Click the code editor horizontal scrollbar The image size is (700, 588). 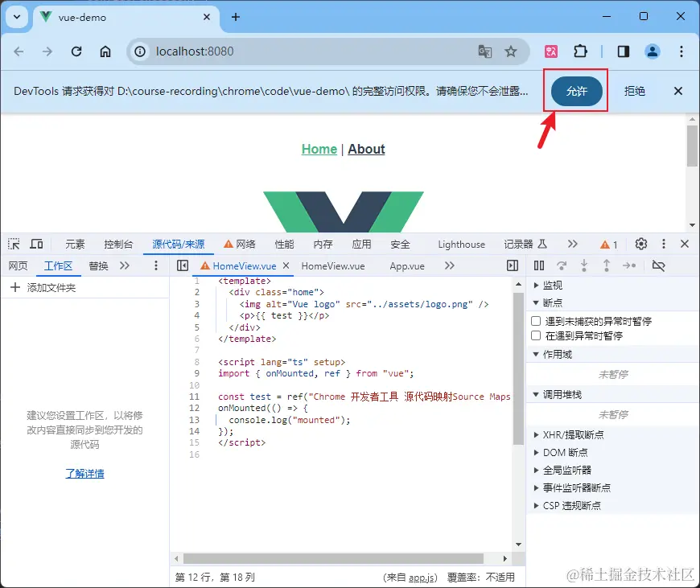[x=333, y=558]
